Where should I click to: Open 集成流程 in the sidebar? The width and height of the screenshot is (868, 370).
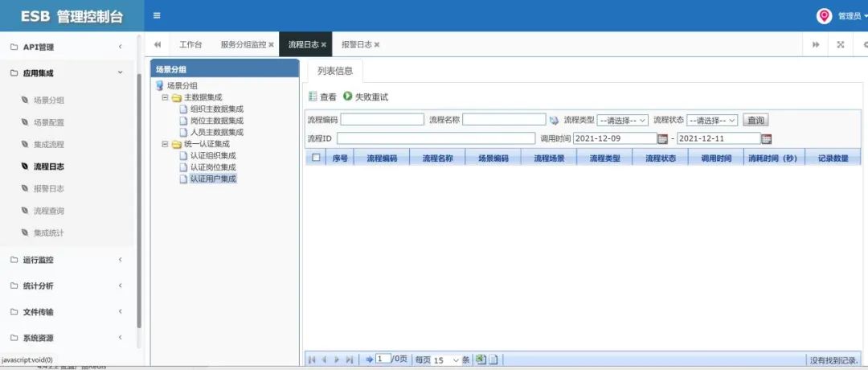tap(49, 145)
